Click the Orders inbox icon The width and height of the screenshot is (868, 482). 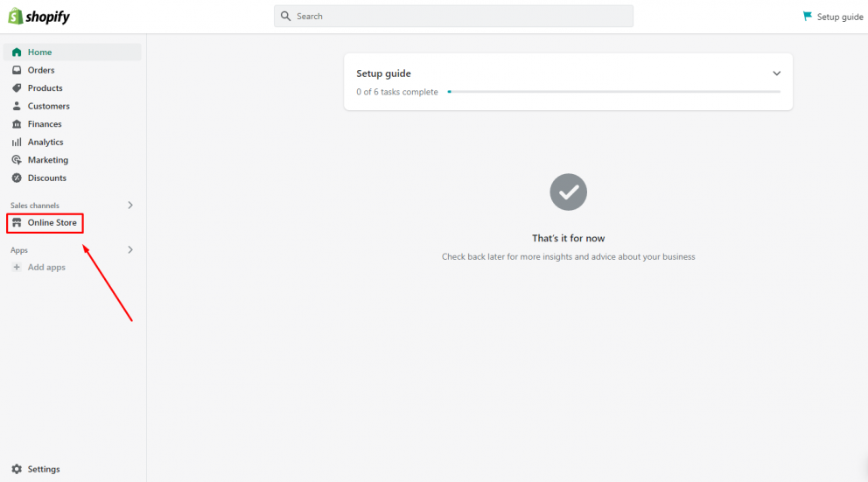pyautogui.click(x=17, y=70)
